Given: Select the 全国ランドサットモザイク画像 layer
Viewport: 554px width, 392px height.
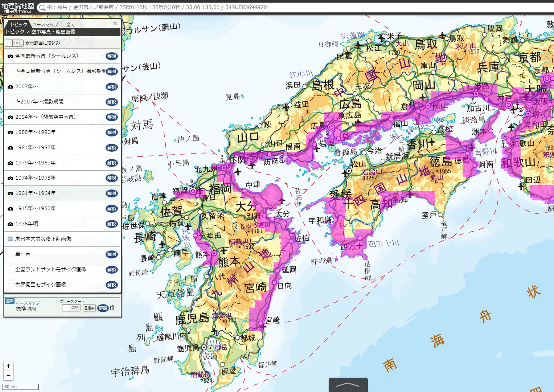Looking at the screenshot, I should [x=51, y=269].
